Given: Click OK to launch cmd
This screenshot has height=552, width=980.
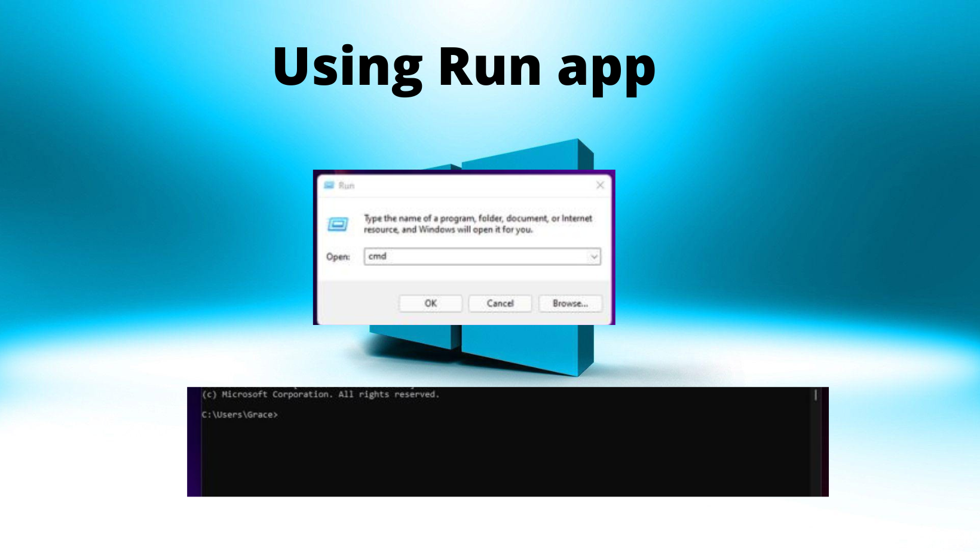Looking at the screenshot, I should [430, 303].
